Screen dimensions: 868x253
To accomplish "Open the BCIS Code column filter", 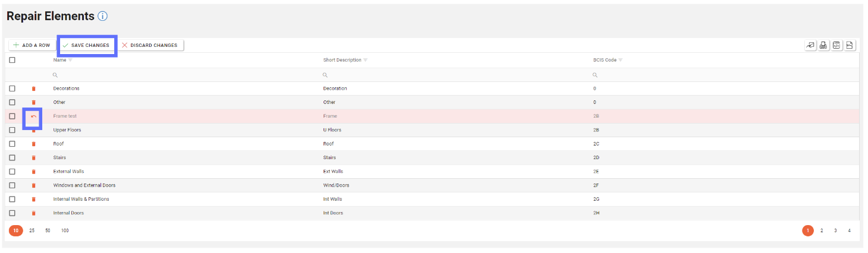I will tap(621, 60).
